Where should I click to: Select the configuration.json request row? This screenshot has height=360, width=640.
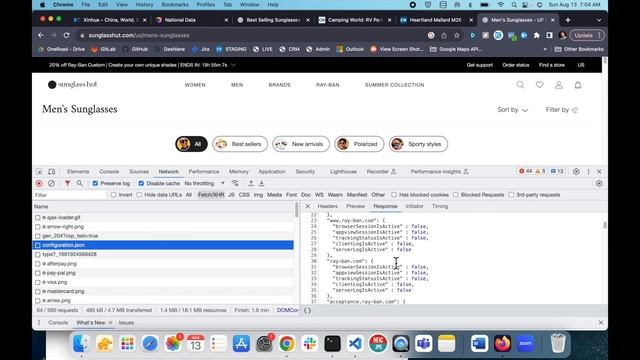tap(163, 245)
